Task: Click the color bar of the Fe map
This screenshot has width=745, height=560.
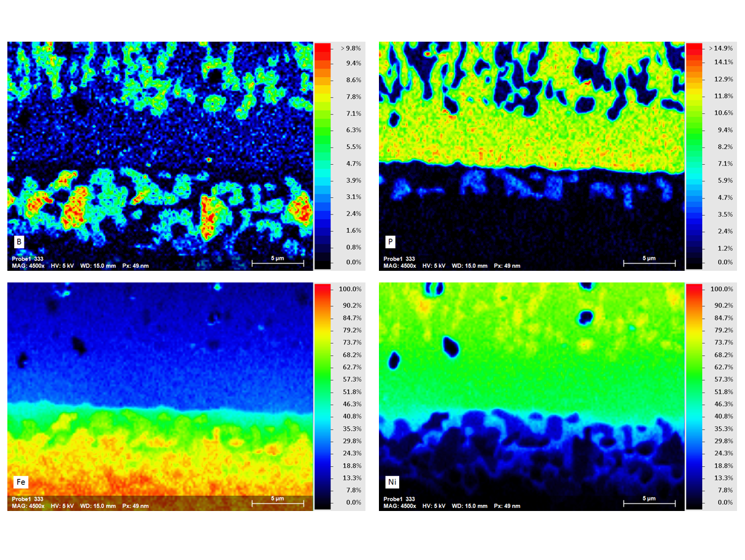Action: click(323, 396)
